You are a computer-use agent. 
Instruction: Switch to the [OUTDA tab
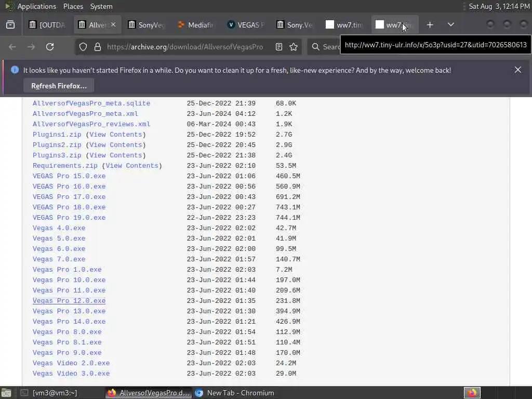click(47, 25)
